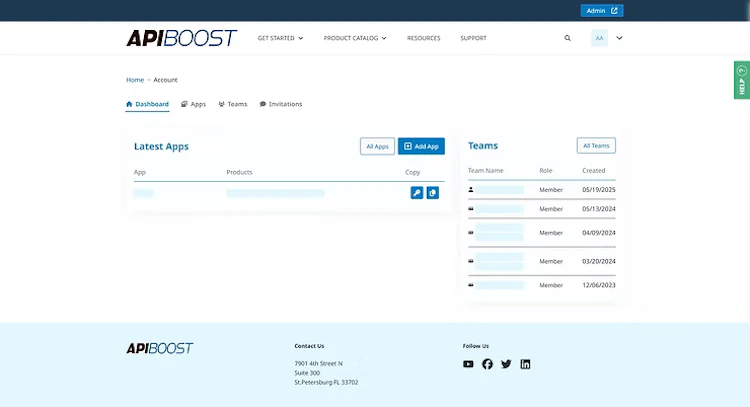Click the Add App button
The image size is (750, 407).
pos(421,146)
